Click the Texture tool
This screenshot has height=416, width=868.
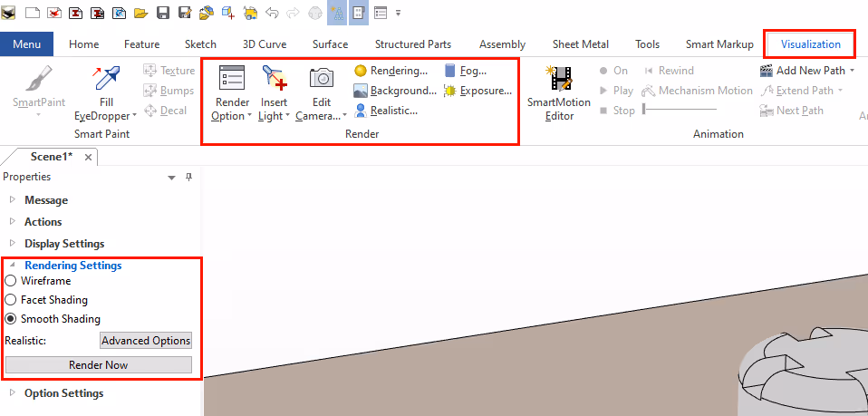pyautogui.click(x=169, y=71)
